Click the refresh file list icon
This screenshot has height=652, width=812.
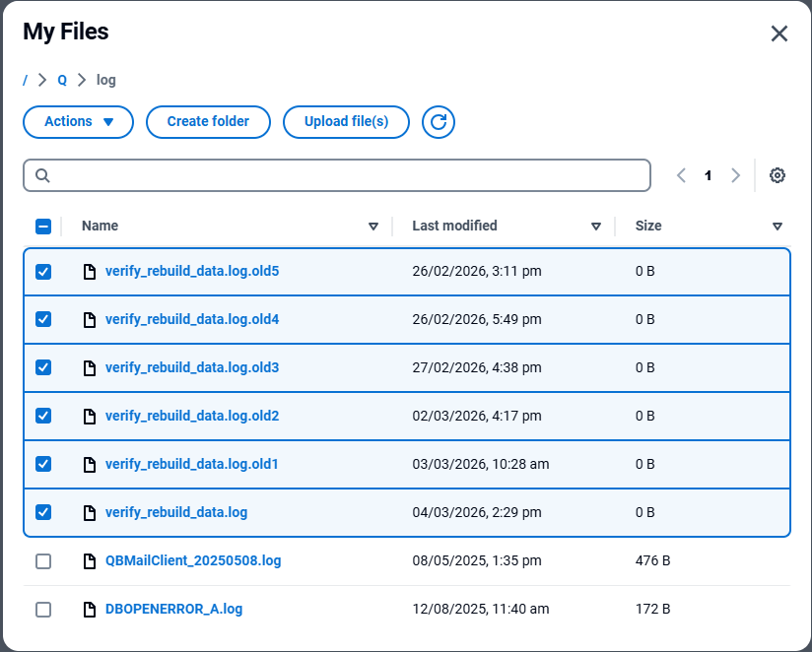[x=439, y=122]
